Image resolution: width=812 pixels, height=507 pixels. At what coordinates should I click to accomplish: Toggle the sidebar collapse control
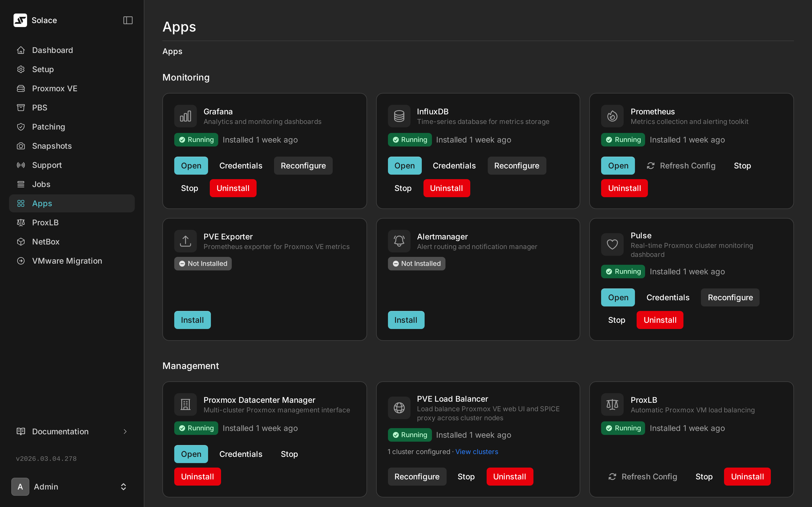click(x=128, y=20)
